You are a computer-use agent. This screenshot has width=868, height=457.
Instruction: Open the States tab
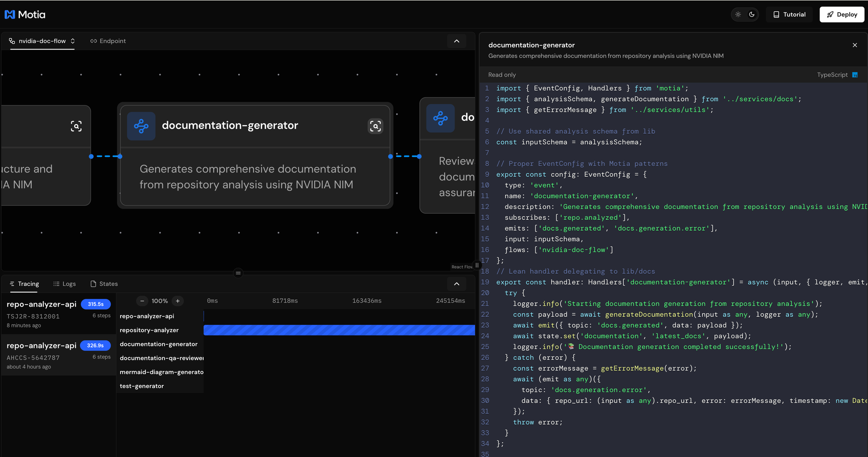pyautogui.click(x=104, y=284)
